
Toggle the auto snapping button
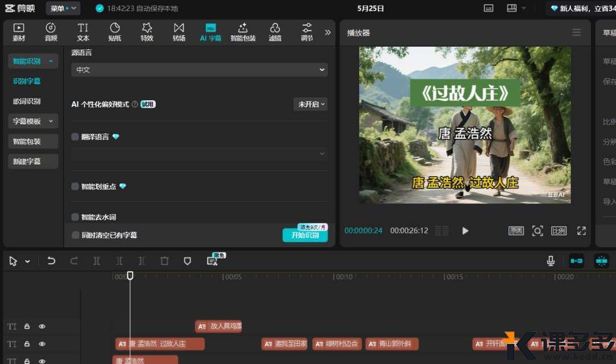pyautogui.click(x=602, y=261)
